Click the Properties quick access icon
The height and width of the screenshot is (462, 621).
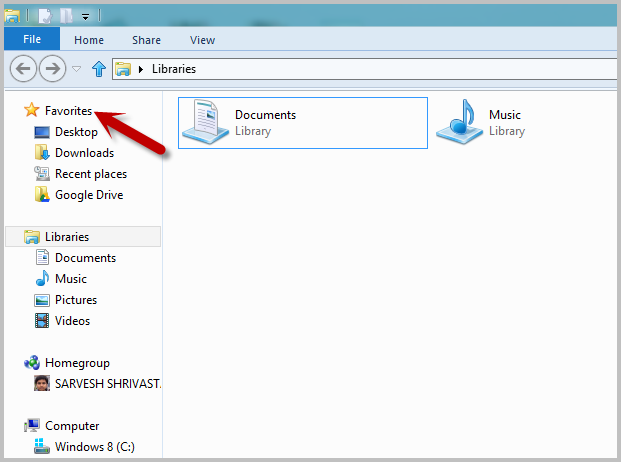click(45, 16)
